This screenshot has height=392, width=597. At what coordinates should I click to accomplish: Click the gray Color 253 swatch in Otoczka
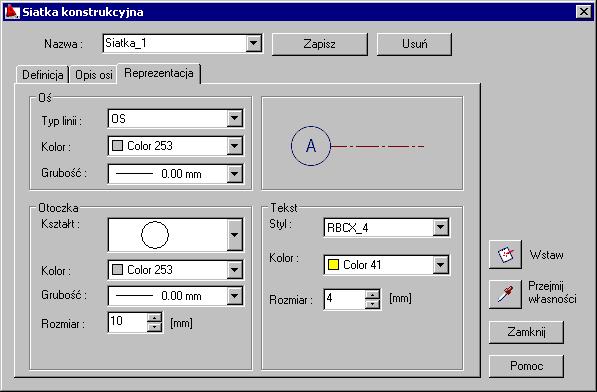click(x=118, y=270)
